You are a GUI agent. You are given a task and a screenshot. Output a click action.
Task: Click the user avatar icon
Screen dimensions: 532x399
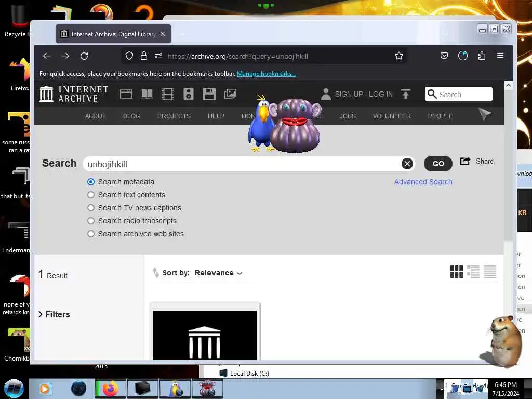326,94
